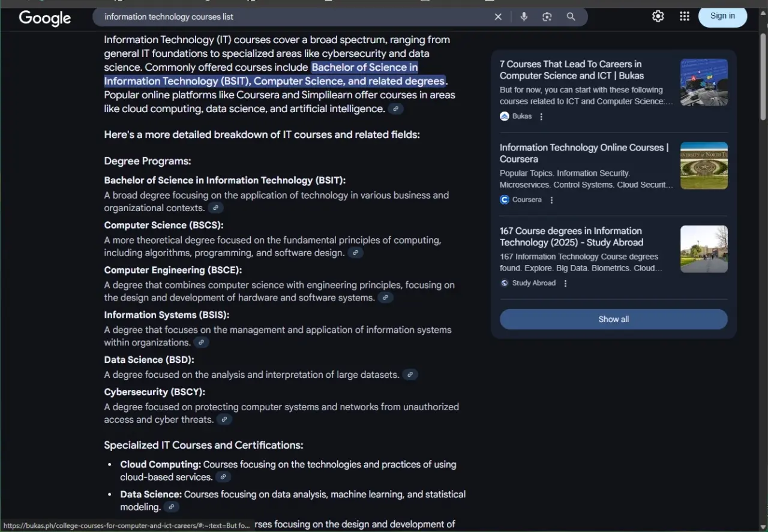Click the Google logo
Image resolution: width=768 pixels, height=532 pixels.
(45, 18)
